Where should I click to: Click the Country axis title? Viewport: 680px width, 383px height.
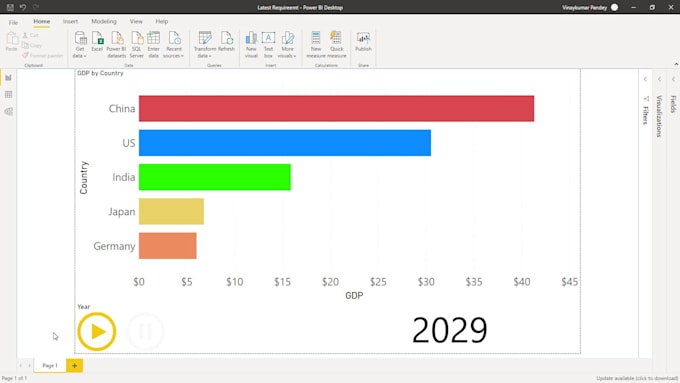click(x=84, y=177)
